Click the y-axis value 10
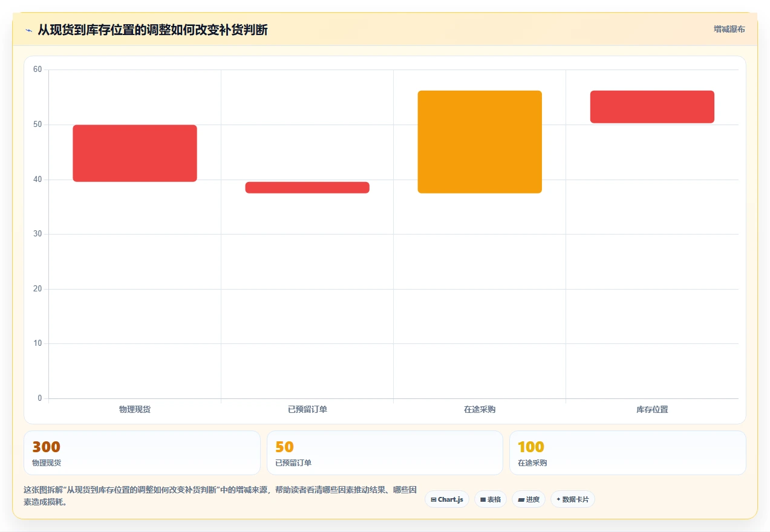770x532 pixels. (x=38, y=343)
